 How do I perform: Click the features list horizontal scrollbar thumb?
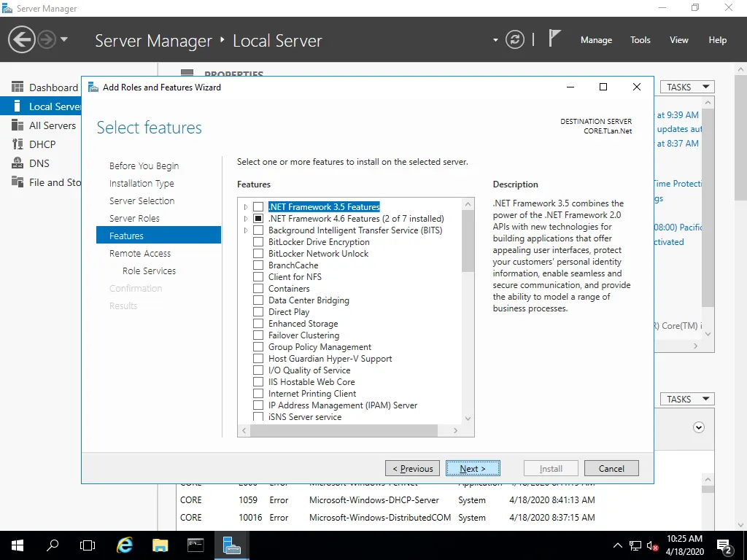click(344, 430)
